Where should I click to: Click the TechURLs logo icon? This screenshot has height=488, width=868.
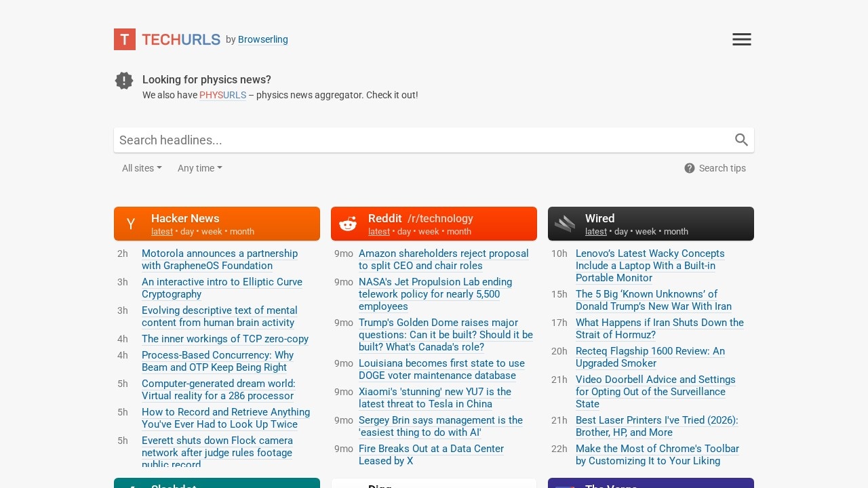click(x=125, y=39)
